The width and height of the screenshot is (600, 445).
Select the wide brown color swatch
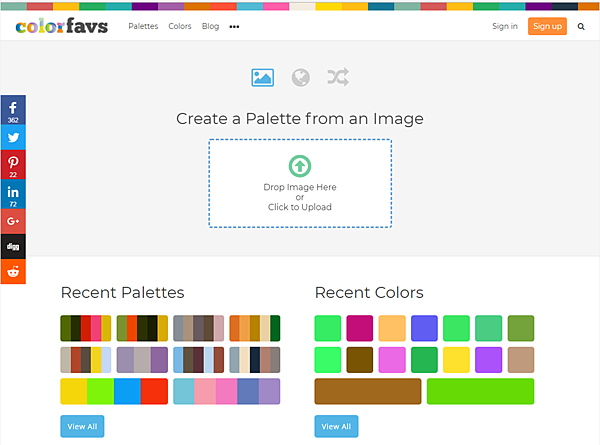(x=368, y=391)
